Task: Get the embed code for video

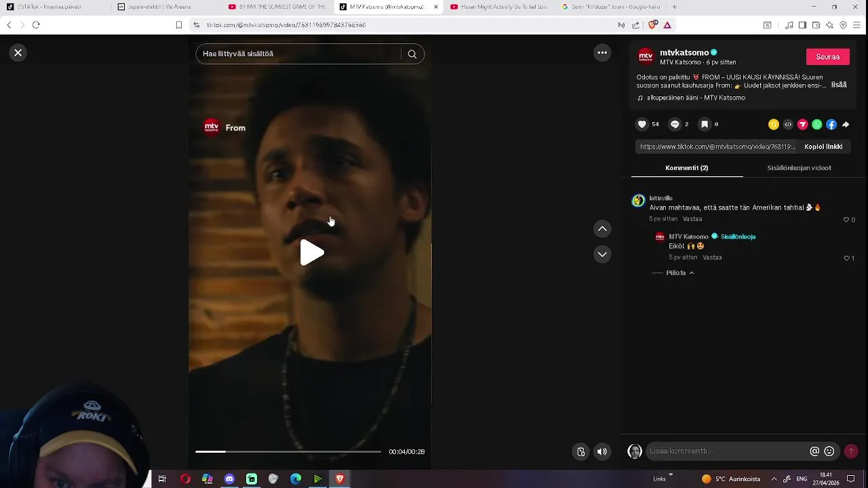Action: (x=788, y=125)
